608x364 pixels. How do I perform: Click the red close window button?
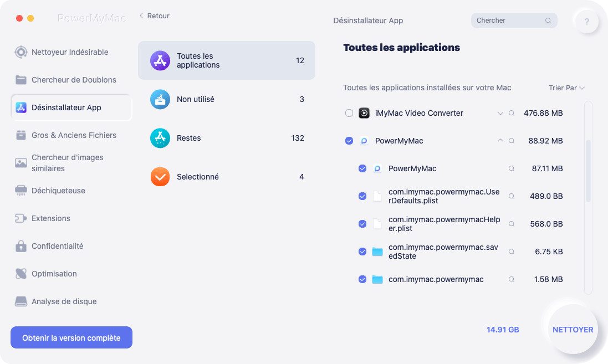(x=19, y=18)
